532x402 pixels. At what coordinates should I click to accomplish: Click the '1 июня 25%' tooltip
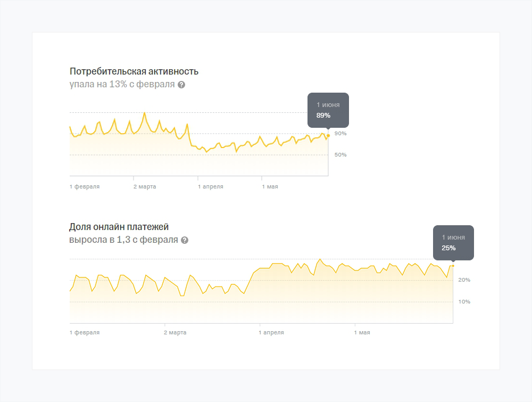click(453, 242)
